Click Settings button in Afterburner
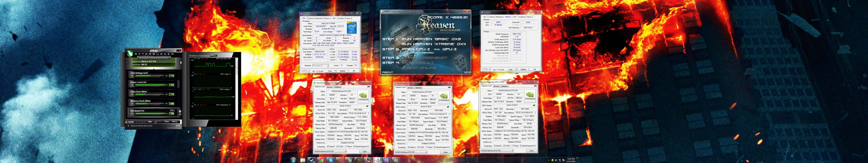Viewport: 868px width, 163px height. [x=175, y=122]
